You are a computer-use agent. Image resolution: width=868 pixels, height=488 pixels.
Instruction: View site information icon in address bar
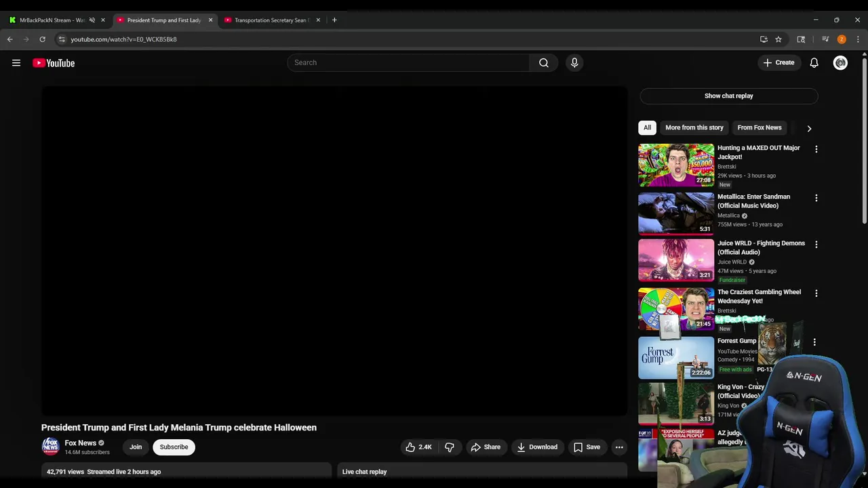(62, 39)
